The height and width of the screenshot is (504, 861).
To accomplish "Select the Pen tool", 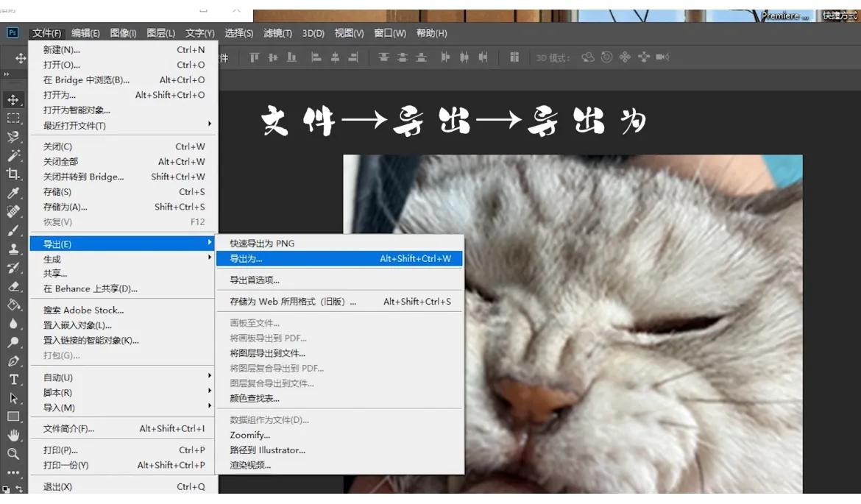I will (13, 362).
